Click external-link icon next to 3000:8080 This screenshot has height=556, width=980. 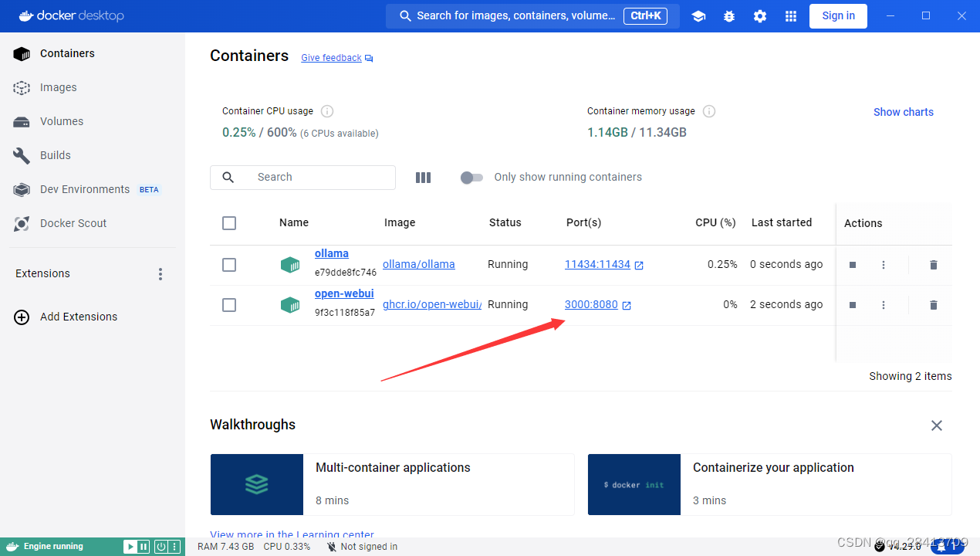point(627,305)
